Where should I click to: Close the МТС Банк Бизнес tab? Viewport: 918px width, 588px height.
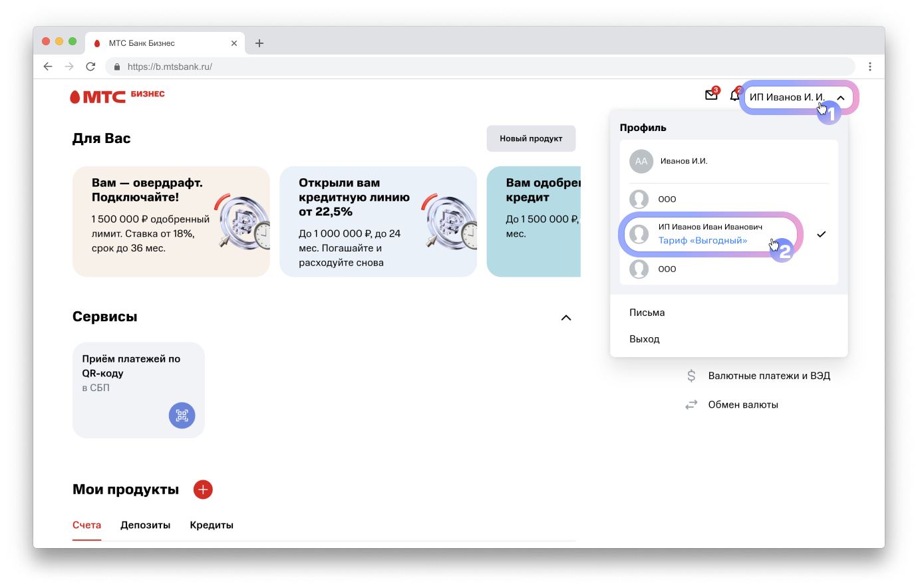pos(234,43)
